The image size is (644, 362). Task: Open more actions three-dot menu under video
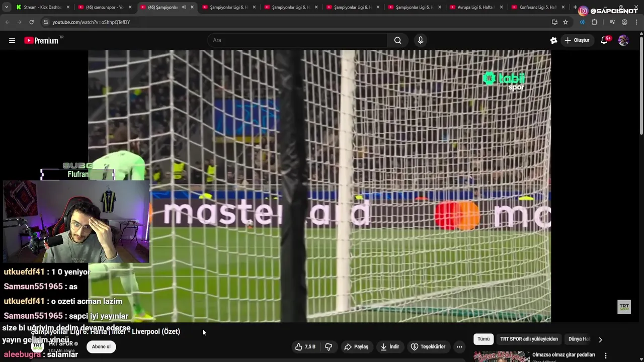click(459, 347)
